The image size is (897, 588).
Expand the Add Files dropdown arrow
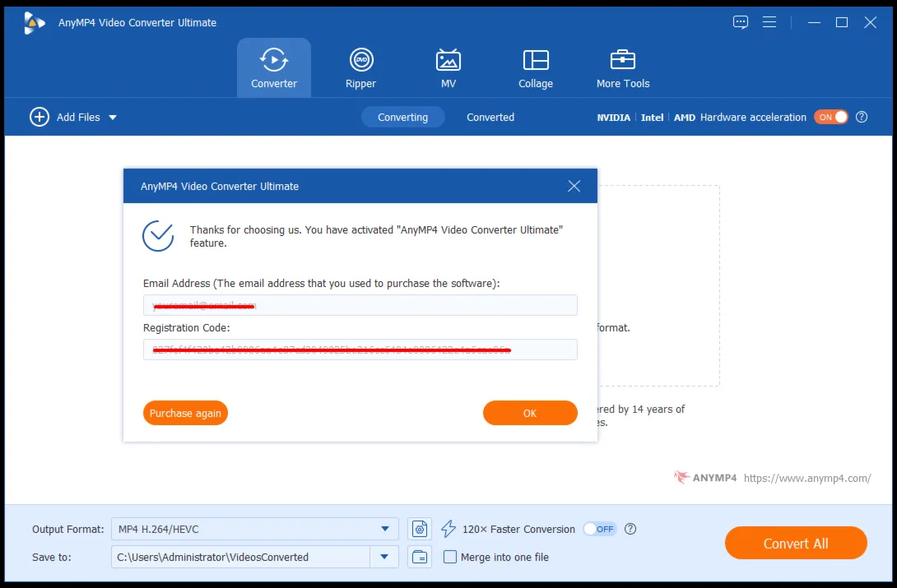(x=113, y=118)
